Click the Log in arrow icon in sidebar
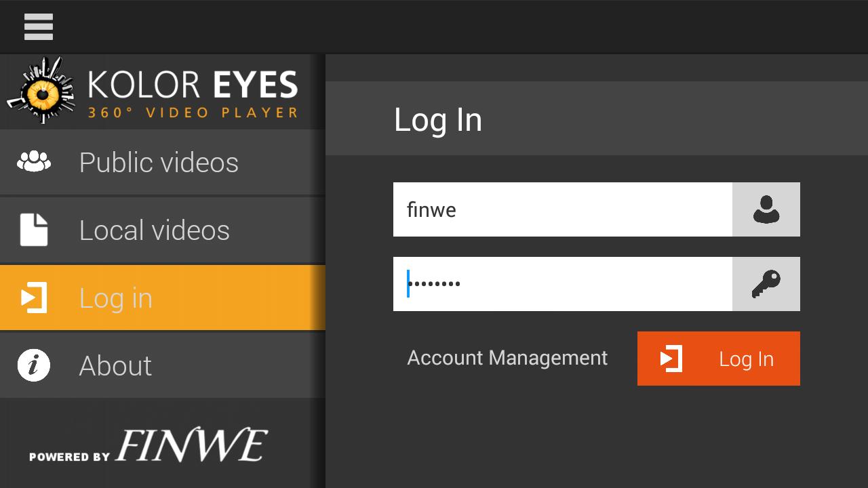 click(x=34, y=298)
